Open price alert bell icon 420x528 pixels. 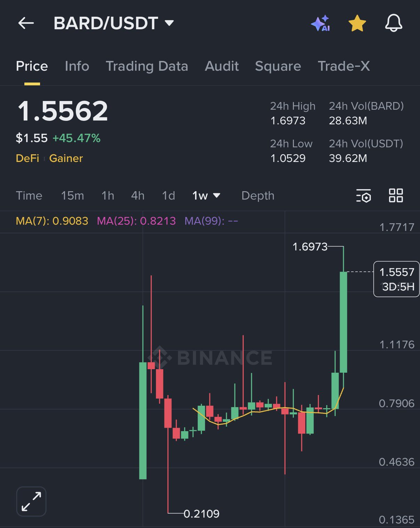coord(394,23)
